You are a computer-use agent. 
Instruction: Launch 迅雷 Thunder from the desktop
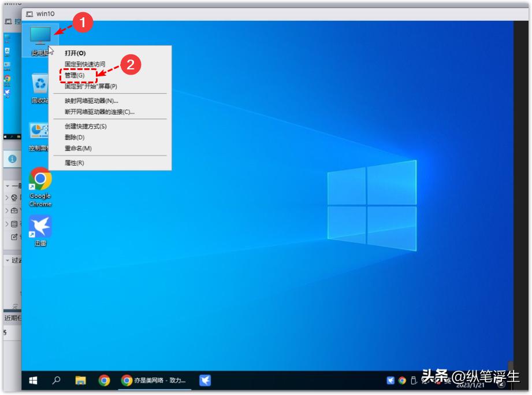(40, 227)
